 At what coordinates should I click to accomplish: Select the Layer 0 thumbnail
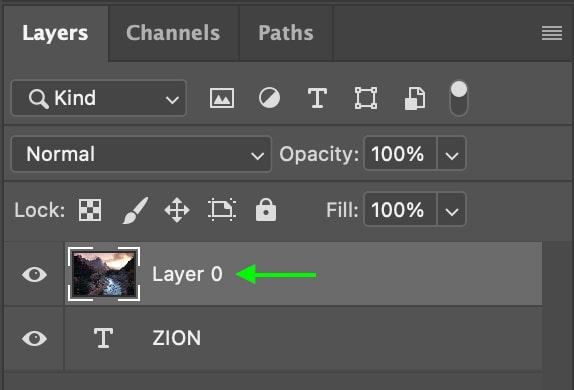pyautogui.click(x=104, y=274)
